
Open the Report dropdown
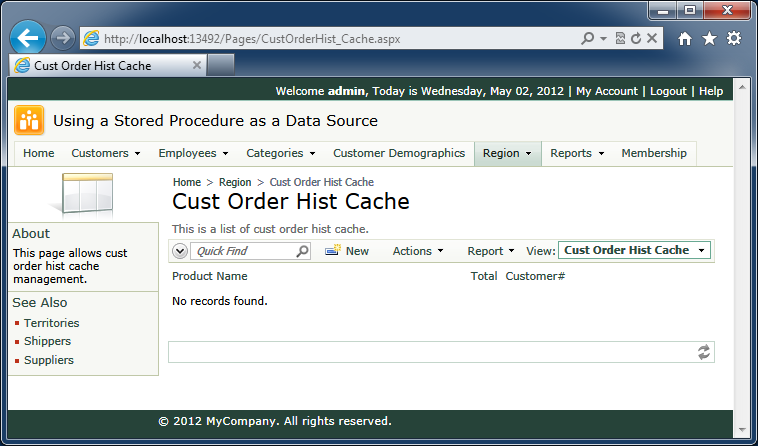coord(491,251)
